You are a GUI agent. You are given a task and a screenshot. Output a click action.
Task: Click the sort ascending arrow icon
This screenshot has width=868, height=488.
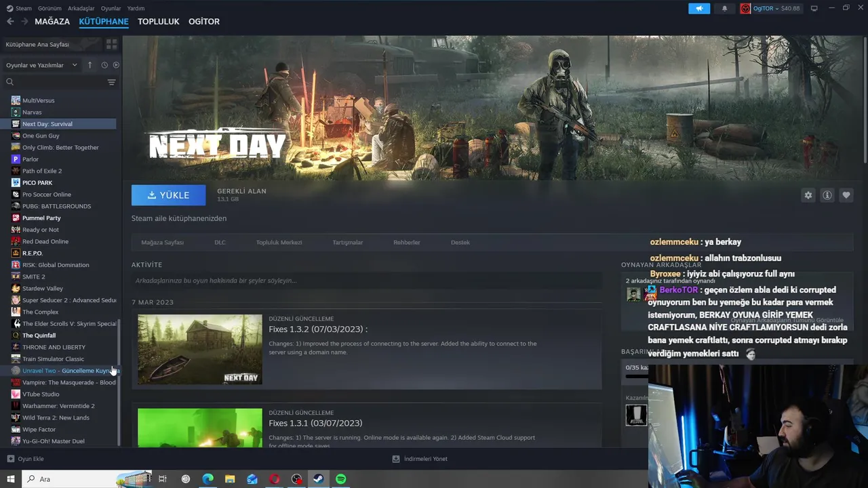(x=90, y=65)
